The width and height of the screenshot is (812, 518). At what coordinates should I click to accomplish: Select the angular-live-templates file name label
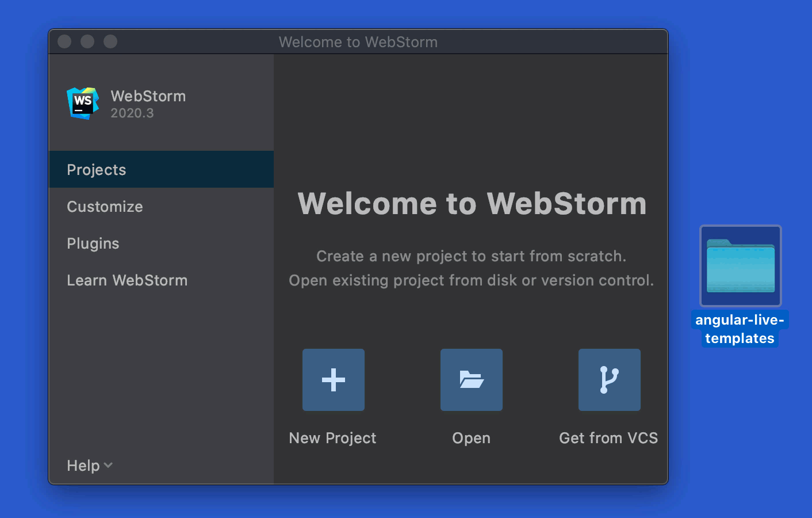point(740,329)
